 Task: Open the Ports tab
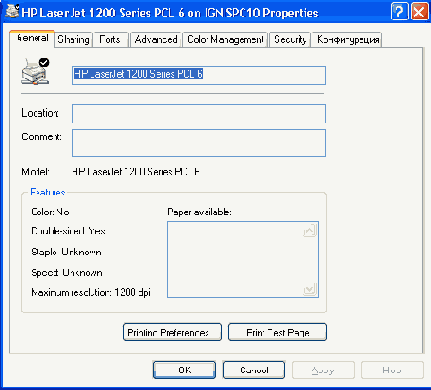[x=110, y=40]
